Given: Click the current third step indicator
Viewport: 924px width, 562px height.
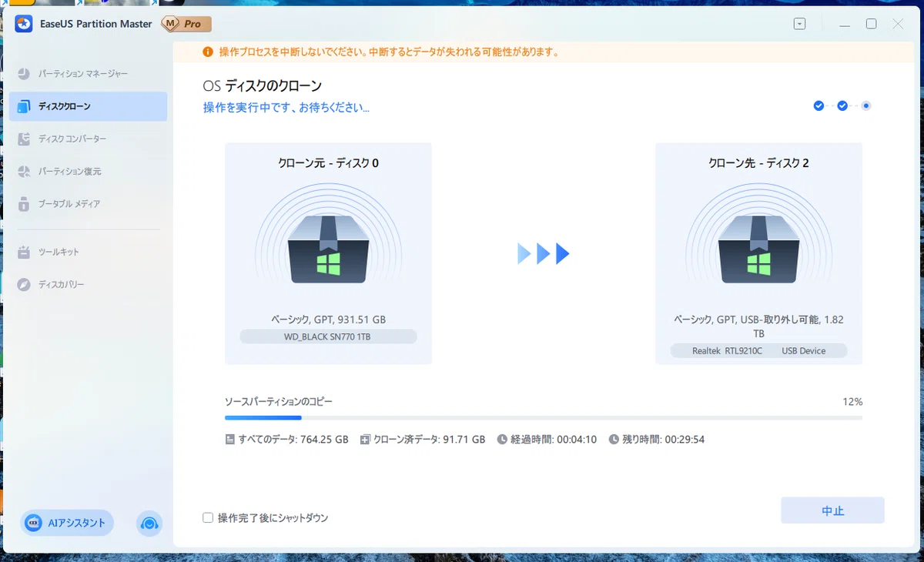Looking at the screenshot, I should point(866,105).
